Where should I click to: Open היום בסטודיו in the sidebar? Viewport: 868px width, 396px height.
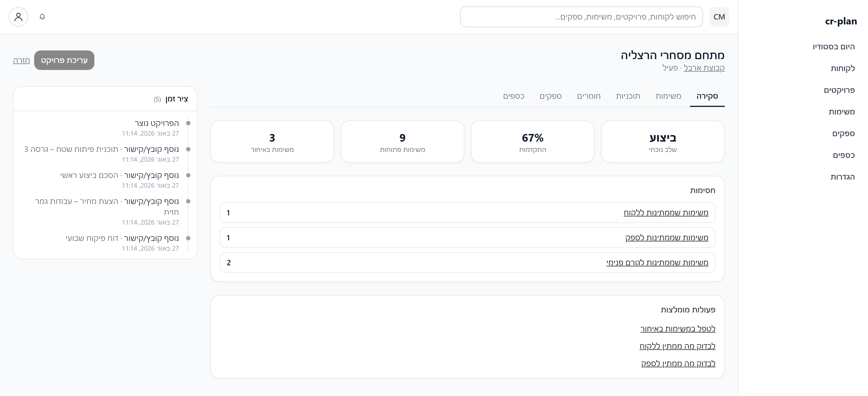point(834,46)
